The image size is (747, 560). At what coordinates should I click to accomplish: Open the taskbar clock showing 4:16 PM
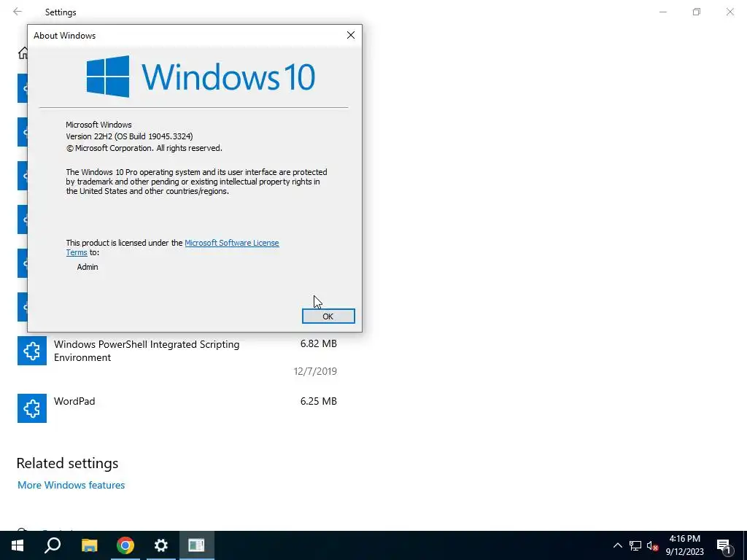[684, 545]
